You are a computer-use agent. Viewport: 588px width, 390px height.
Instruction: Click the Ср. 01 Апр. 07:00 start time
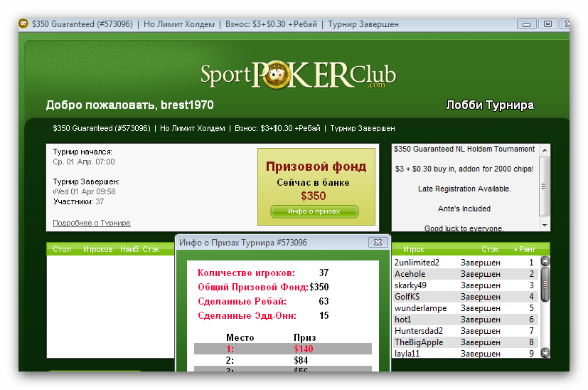click(84, 162)
